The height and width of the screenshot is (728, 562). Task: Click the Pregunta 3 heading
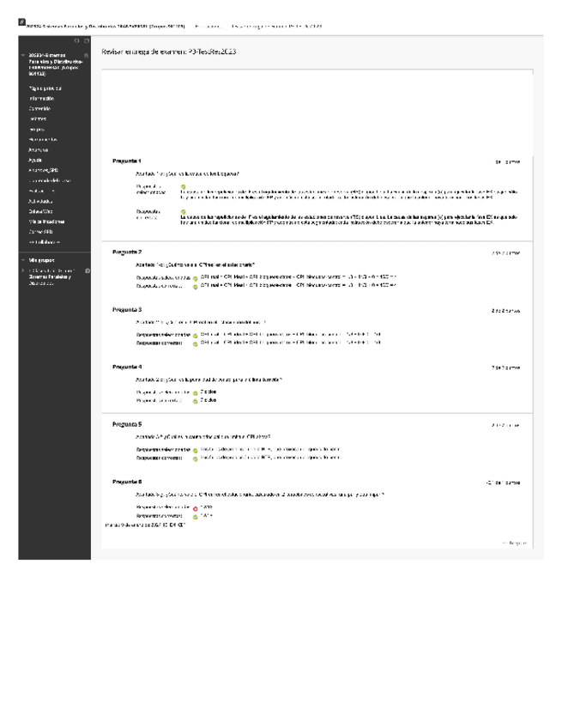coord(127,310)
